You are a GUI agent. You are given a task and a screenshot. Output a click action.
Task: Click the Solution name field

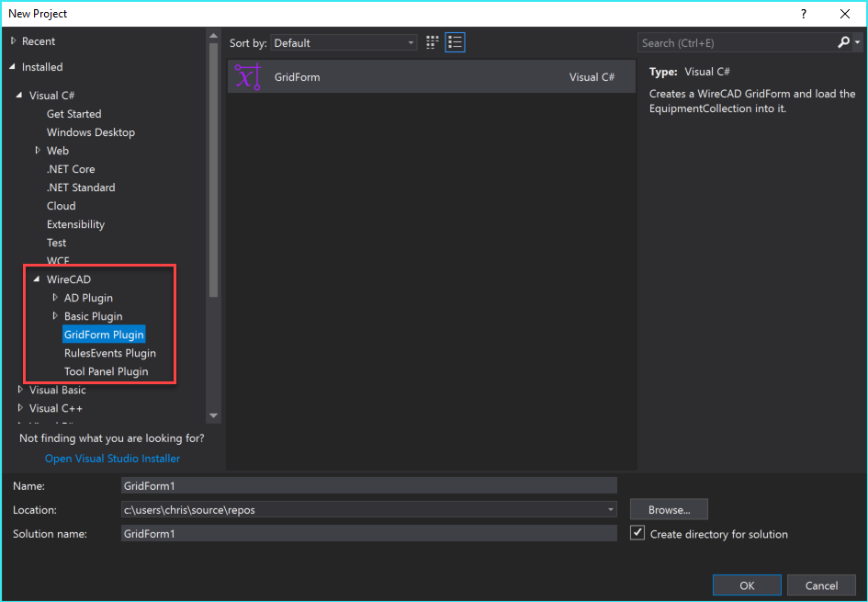coord(368,533)
